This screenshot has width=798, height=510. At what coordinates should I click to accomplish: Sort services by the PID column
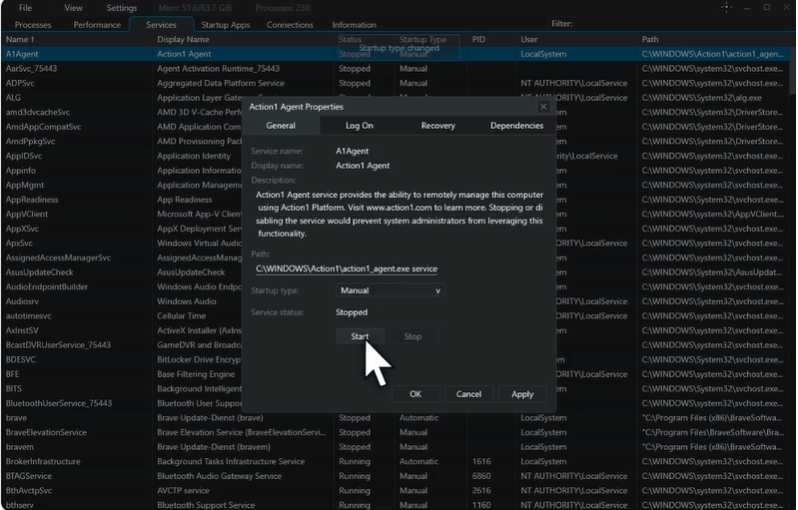[491, 39]
